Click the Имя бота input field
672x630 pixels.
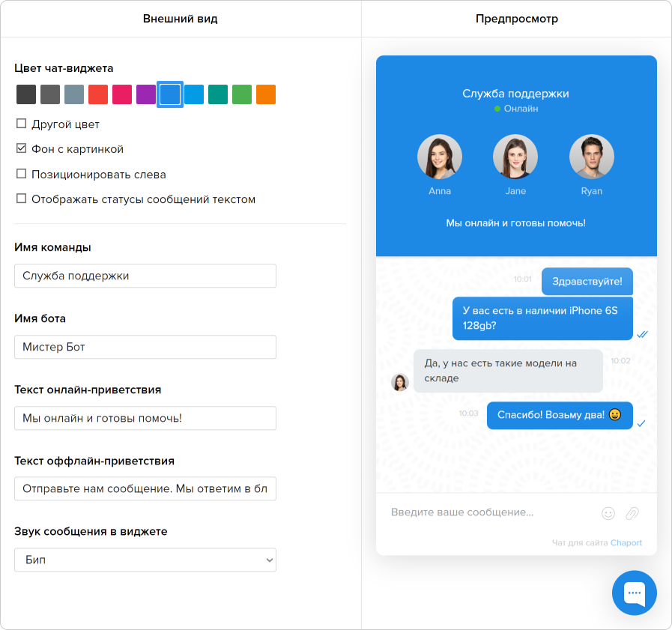(145, 347)
